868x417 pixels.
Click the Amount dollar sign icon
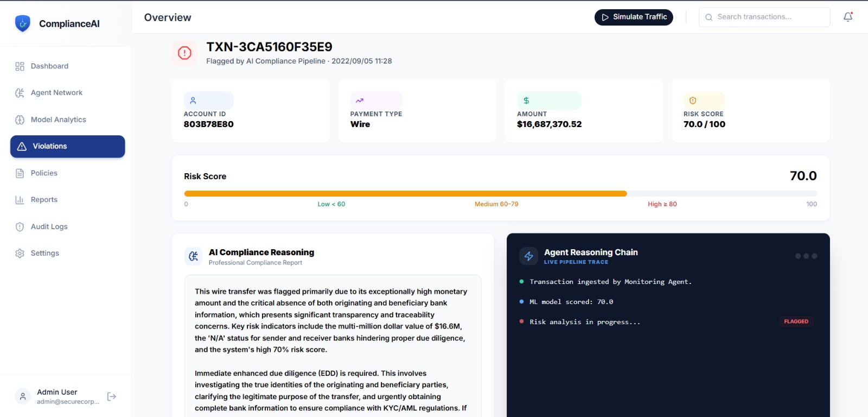point(526,100)
